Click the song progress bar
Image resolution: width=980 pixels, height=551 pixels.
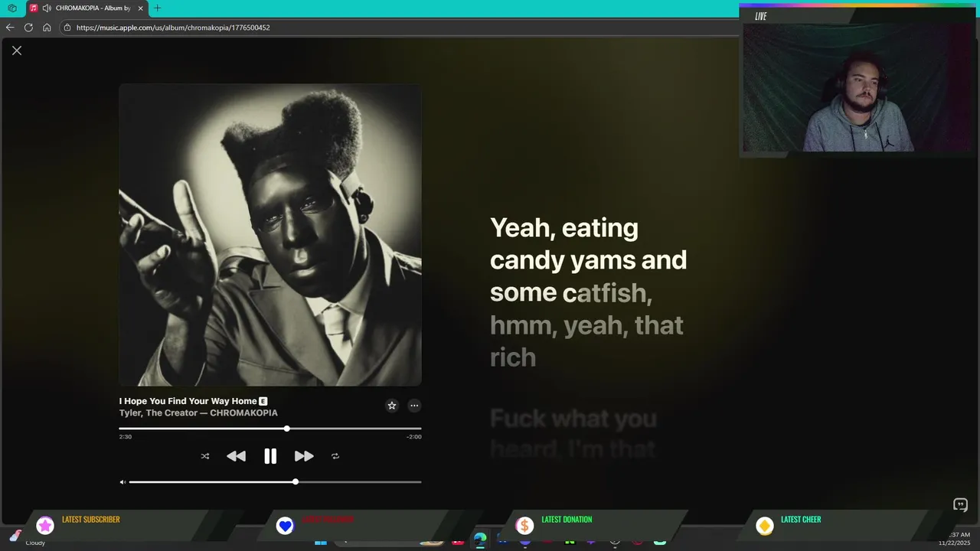[x=270, y=429]
